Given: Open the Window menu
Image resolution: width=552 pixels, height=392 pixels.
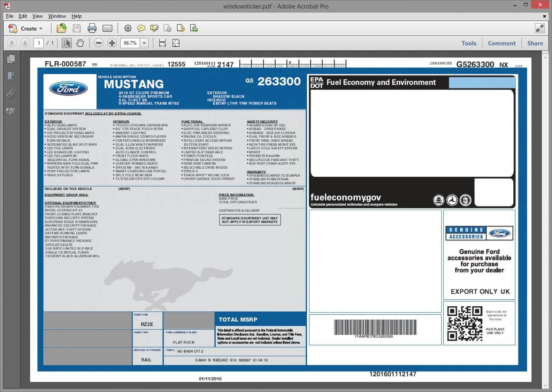Looking at the screenshot, I should (57, 16).
